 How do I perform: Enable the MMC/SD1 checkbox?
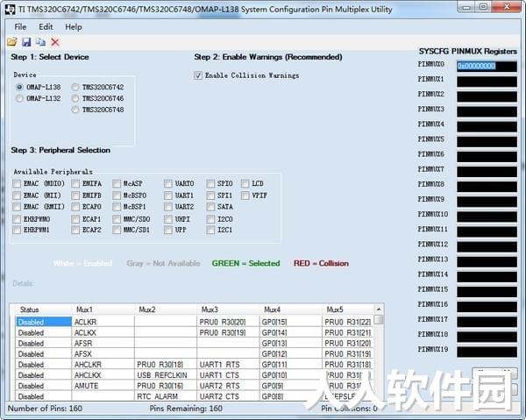[x=117, y=230]
